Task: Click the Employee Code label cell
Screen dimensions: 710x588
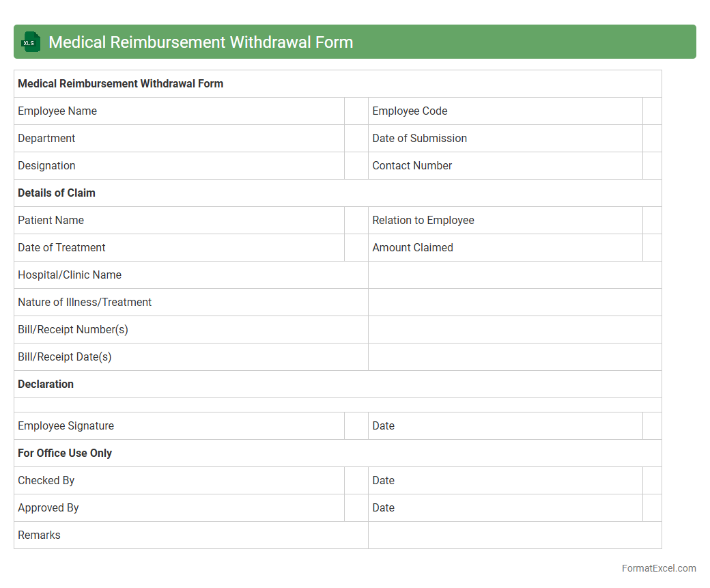Action: coord(505,111)
